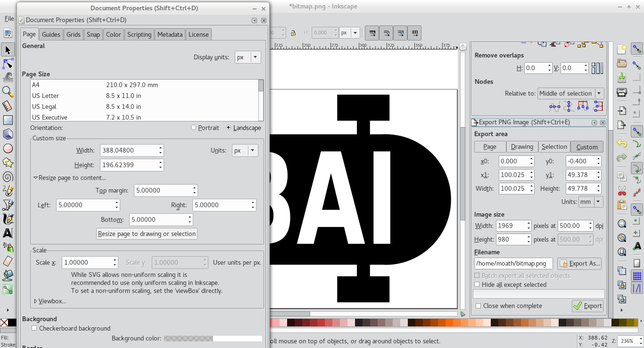Viewport: 644px width, 348px height.
Task: Set export area to Page
Action: (490, 146)
